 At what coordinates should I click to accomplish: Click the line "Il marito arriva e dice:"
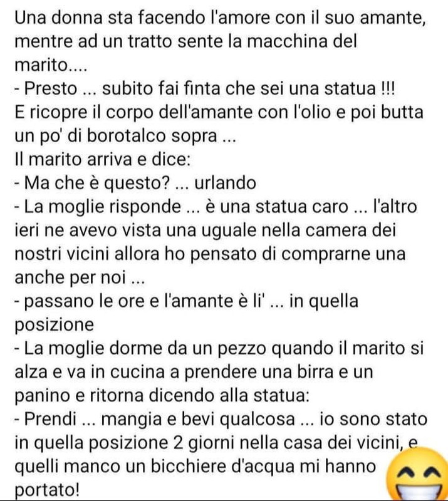pos(103,160)
